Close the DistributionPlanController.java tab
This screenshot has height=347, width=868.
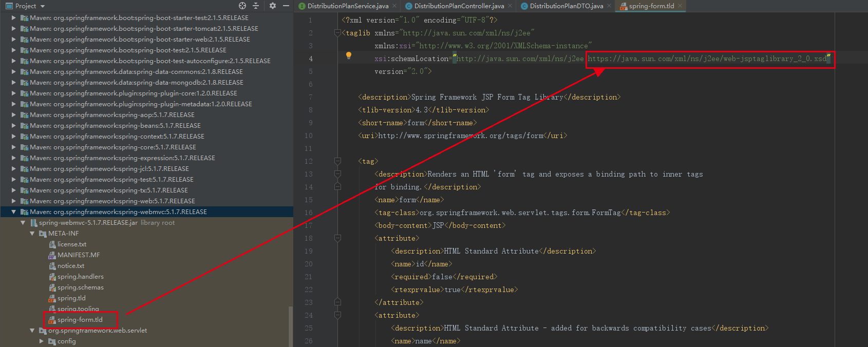(x=510, y=6)
